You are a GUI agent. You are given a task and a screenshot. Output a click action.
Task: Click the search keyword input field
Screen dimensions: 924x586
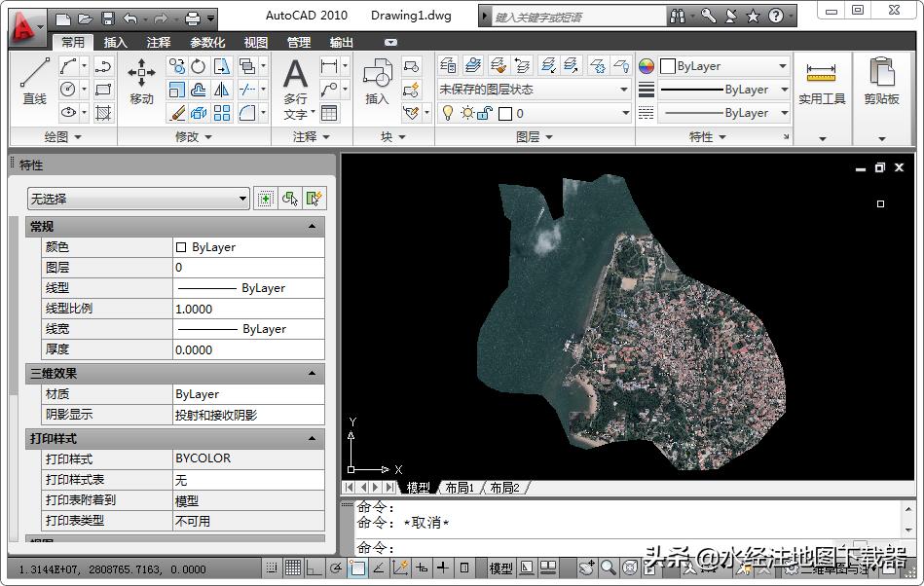coord(576,17)
